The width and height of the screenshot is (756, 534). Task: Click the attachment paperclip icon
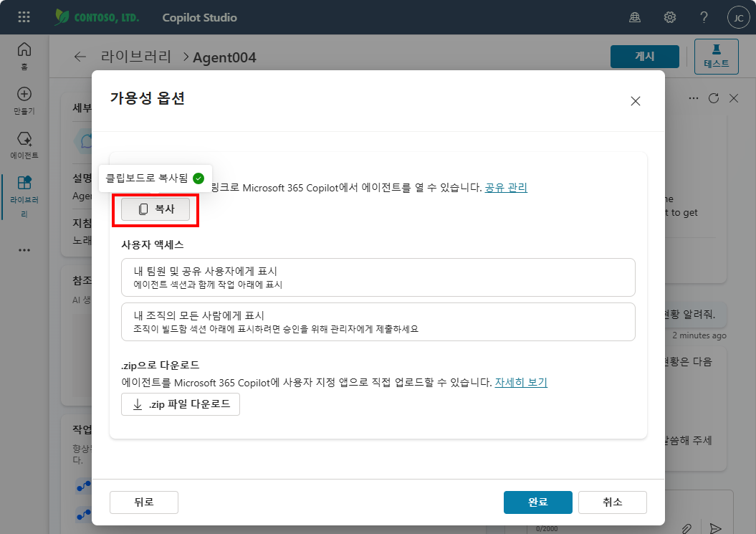pyautogui.click(x=687, y=528)
